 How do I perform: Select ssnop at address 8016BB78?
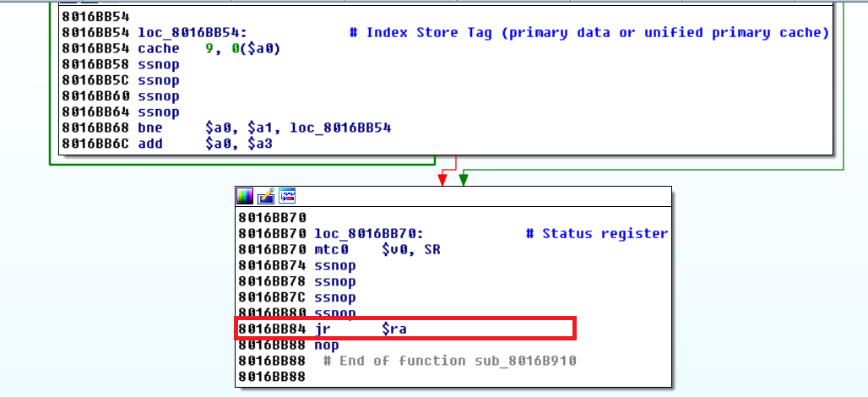tap(335, 282)
